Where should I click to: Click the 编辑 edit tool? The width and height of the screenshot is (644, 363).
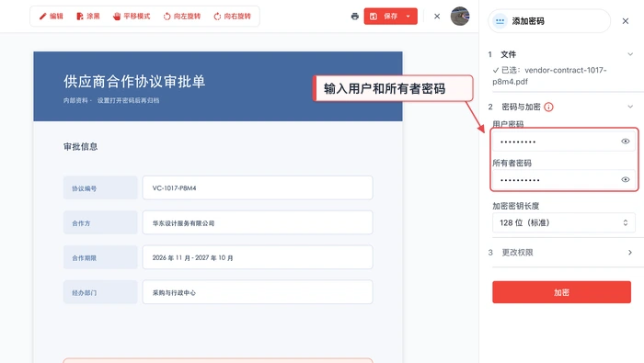point(52,17)
